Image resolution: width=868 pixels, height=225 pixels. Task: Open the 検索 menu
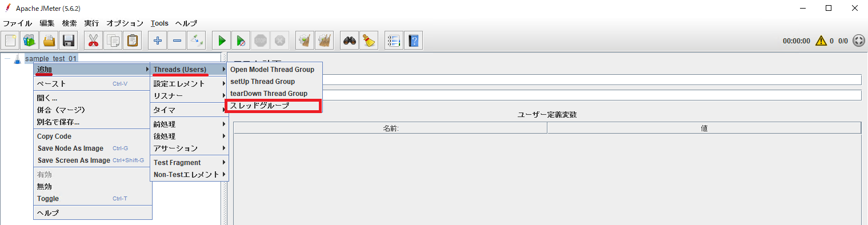tap(69, 23)
